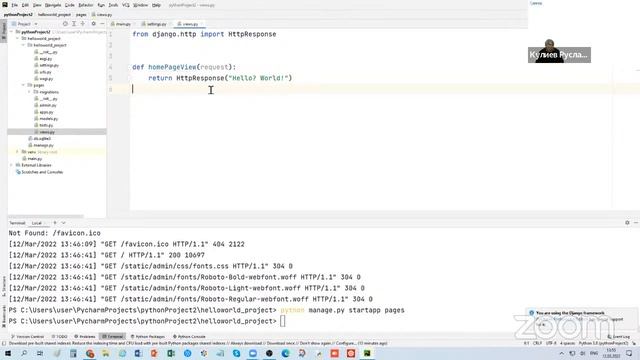Image resolution: width=640 pixels, height=360 pixels.
Task: Hide the Project panel with minus icon
Action: (x=102, y=24)
